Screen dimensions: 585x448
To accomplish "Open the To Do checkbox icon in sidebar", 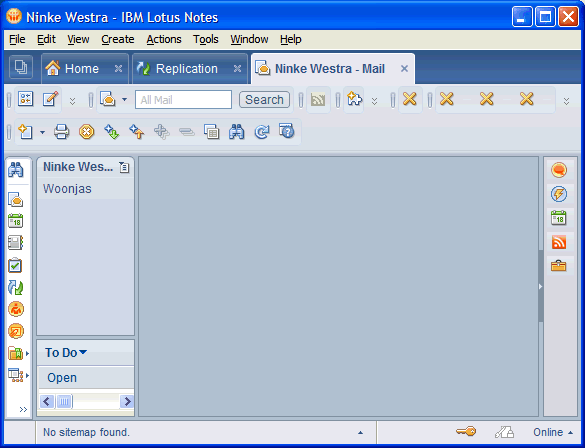I will coord(15,265).
